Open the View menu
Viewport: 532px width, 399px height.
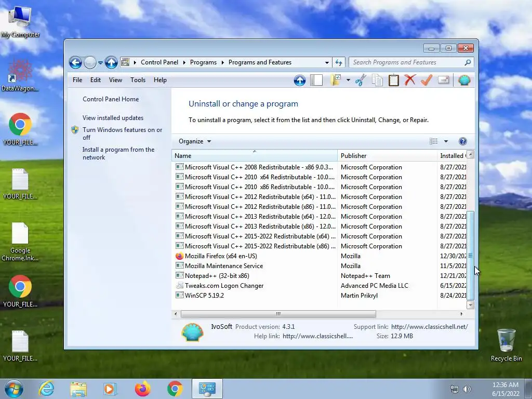pos(115,80)
